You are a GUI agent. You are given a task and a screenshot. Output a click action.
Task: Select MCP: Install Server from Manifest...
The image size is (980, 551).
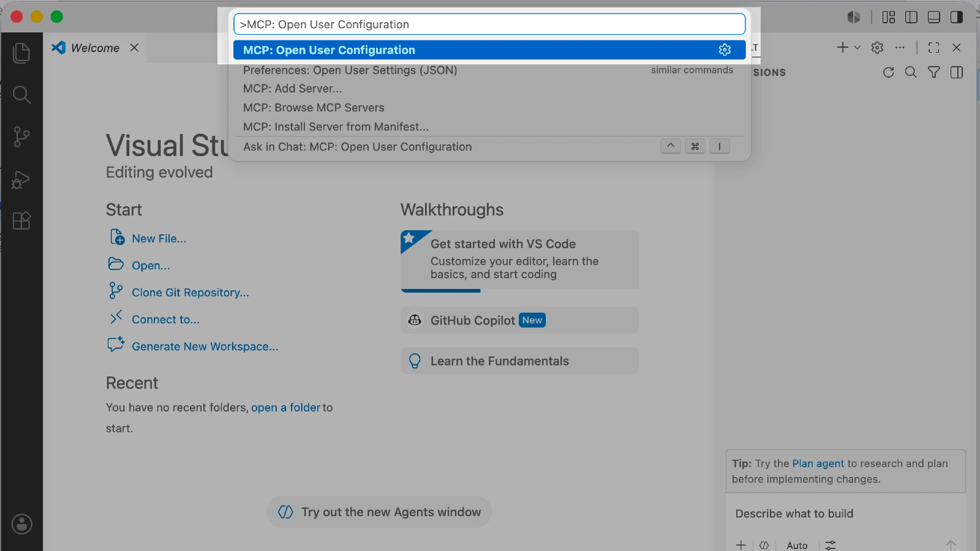(489, 127)
